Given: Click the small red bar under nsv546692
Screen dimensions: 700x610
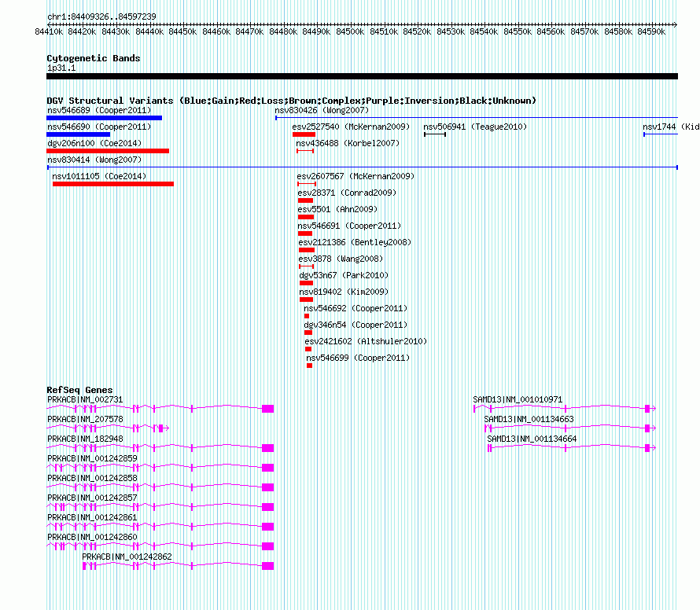Looking at the screenshot, I should [x=307, y=316].
